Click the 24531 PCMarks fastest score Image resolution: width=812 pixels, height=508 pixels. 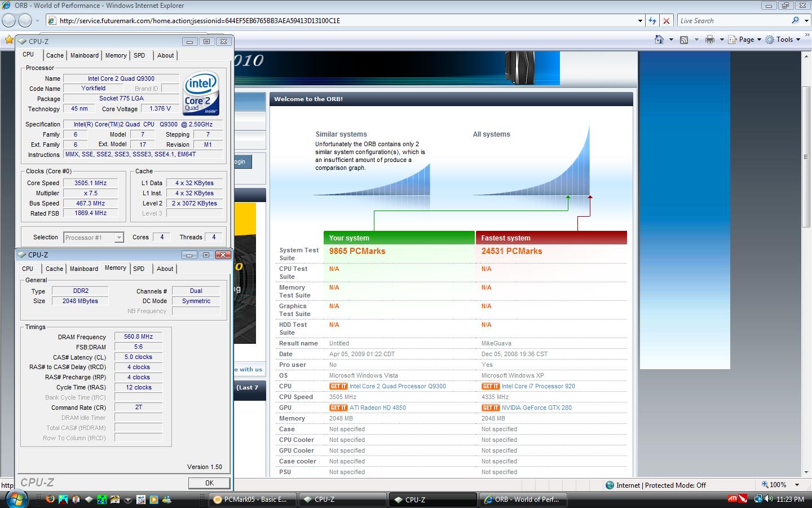click(x=511, y=251)
